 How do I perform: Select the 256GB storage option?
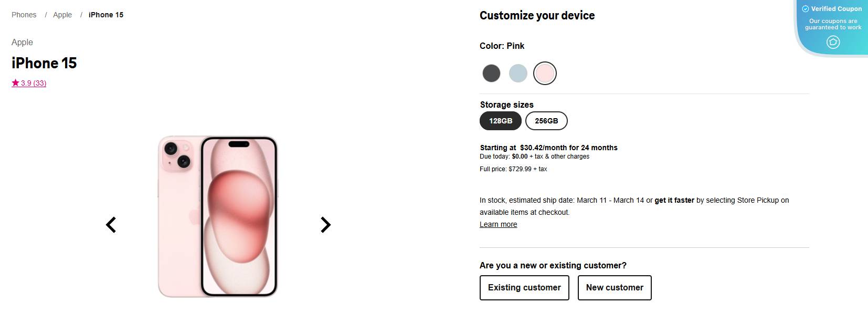(546, 121)
